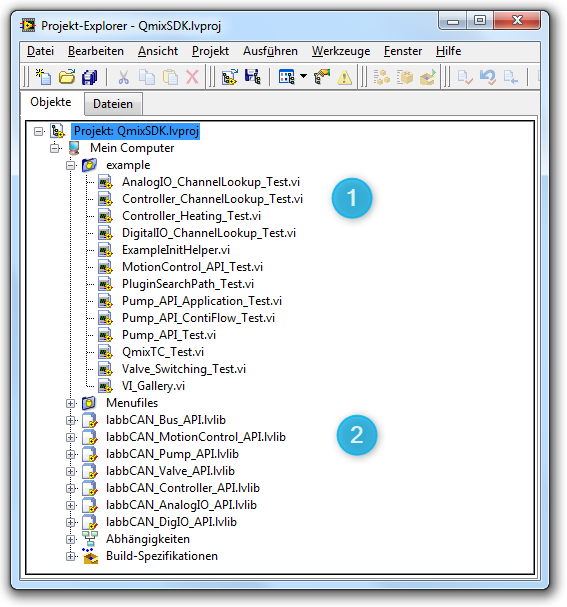Click the cubes build toolbar icon

(382, 77)
